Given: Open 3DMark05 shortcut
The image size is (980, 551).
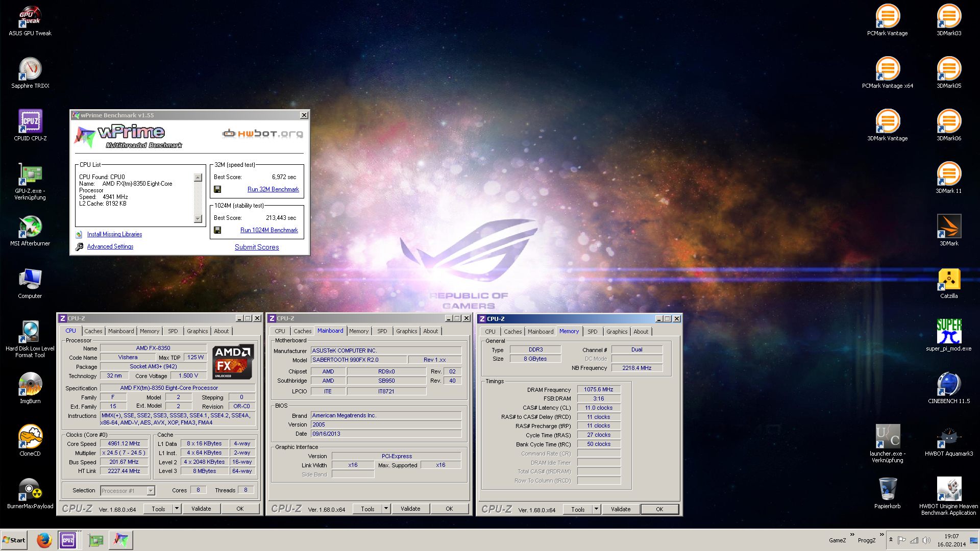Looking at the screenshot, I should (x=949, y=73).
